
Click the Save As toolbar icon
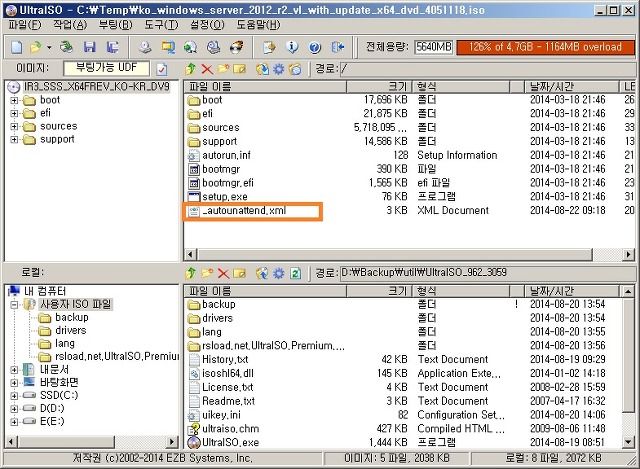(112, 47)
